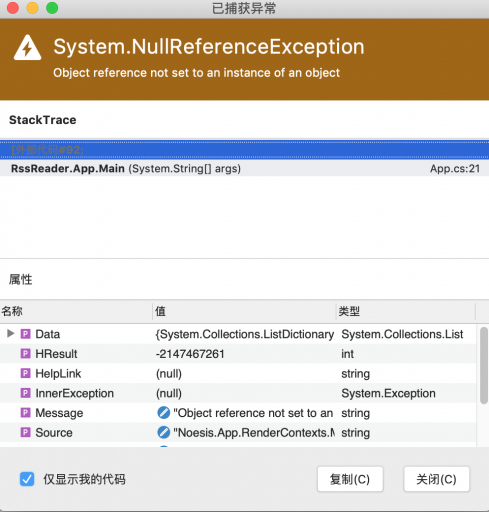
Task: Click the System.NullReferenceException heading
Action: (x=209, y=47)
